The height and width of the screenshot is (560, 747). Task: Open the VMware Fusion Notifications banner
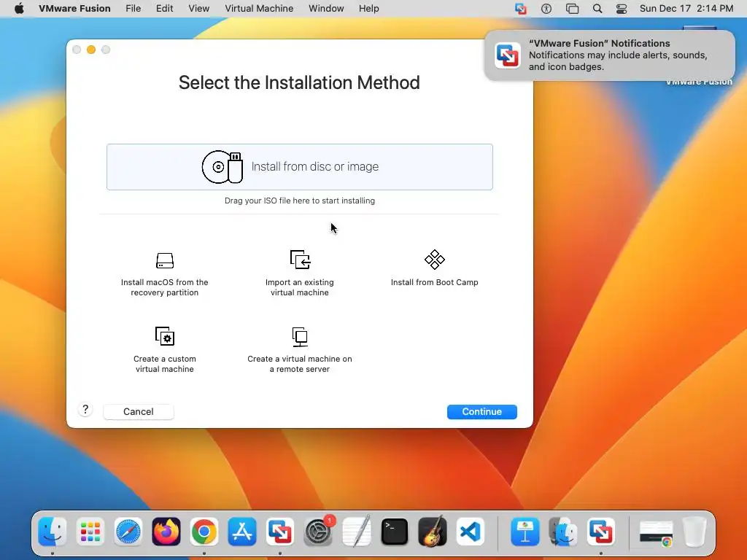[x=610, y=55]
